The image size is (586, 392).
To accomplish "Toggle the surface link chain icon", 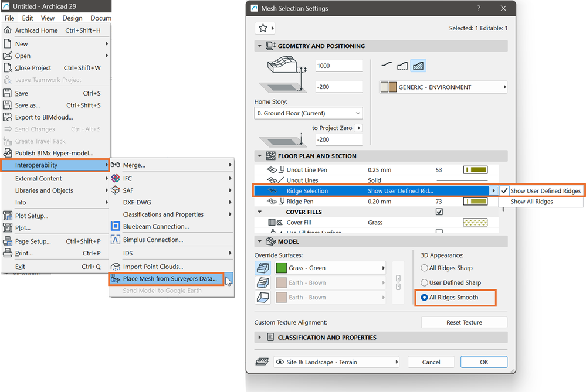I will [x=398, y=282].
